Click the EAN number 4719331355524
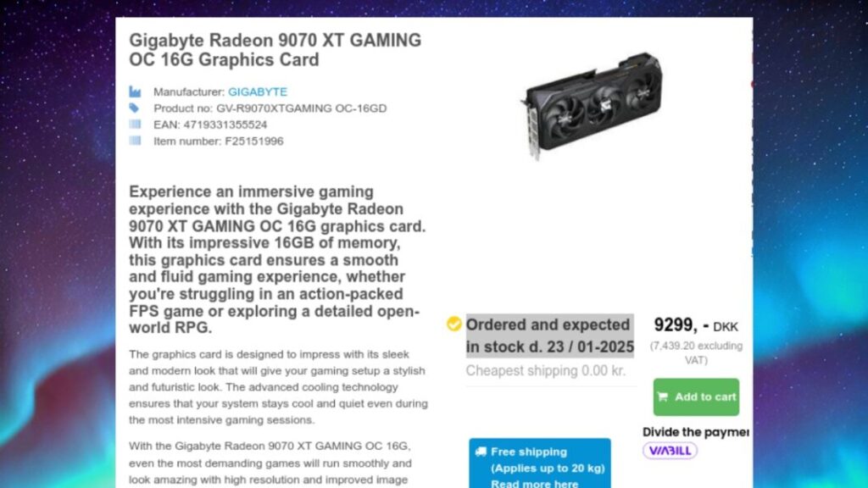Viewport: 868px width, 488px height. click(x=225, y=125)
